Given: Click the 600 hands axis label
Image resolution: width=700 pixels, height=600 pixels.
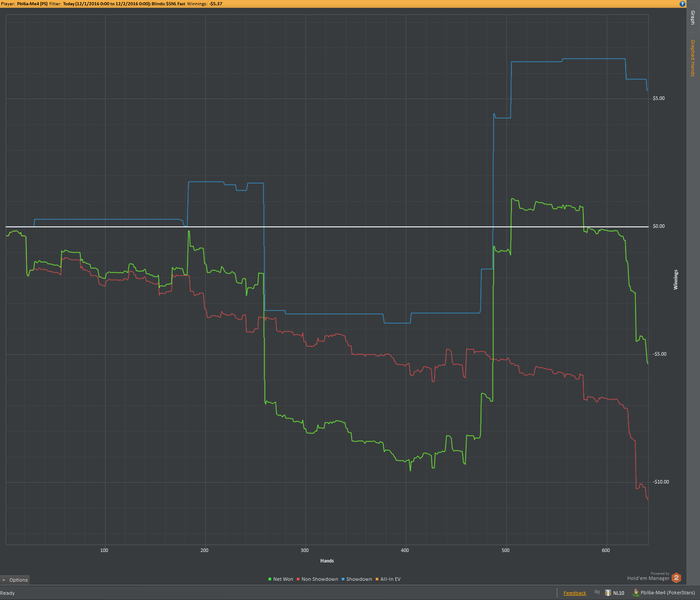Looking at the screenshot, I should click(x=605, y=550).
